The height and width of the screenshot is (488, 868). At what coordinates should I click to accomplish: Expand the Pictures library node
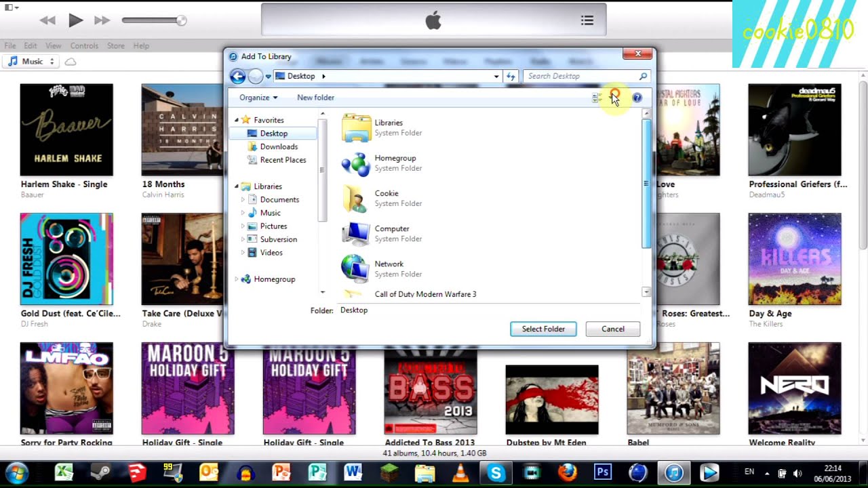[243, 226]
